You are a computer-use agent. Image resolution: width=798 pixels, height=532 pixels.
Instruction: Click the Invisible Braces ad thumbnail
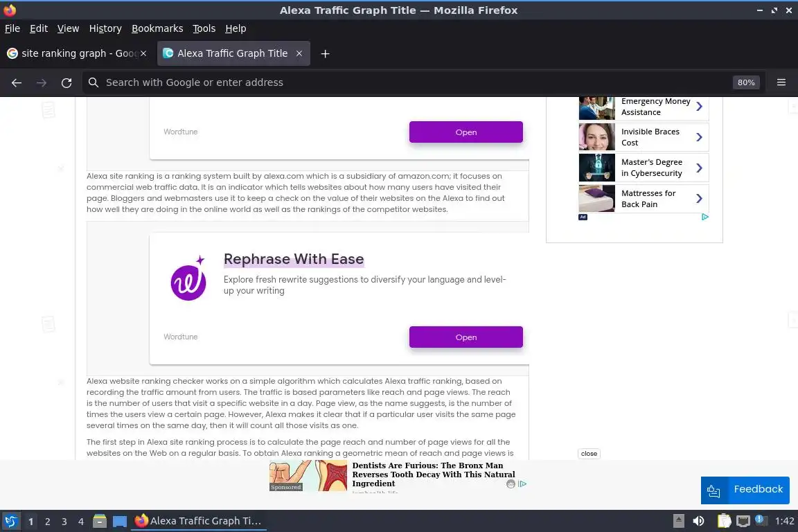point(597,137)
